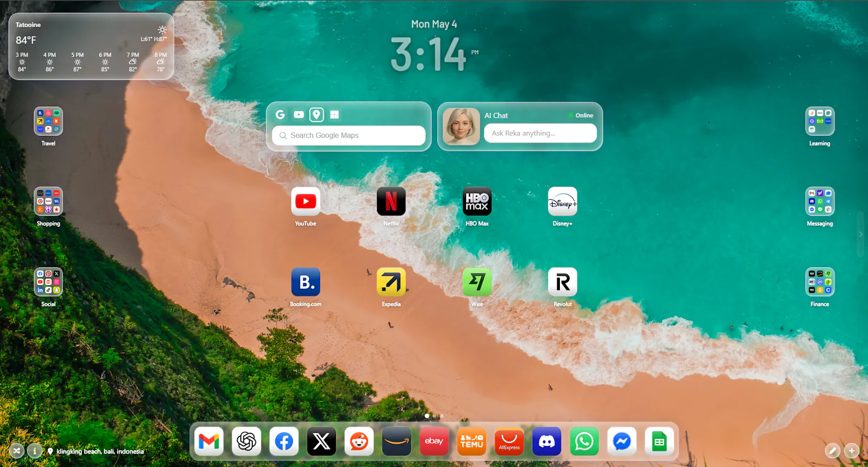
Task: Select the Windows-logo search tab
Action: tap(335, 115)
